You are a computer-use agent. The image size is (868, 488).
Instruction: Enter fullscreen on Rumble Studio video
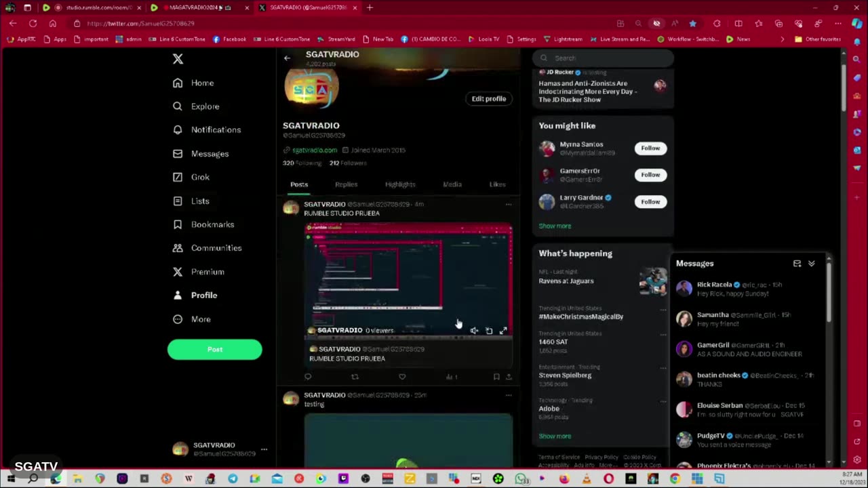503,331
